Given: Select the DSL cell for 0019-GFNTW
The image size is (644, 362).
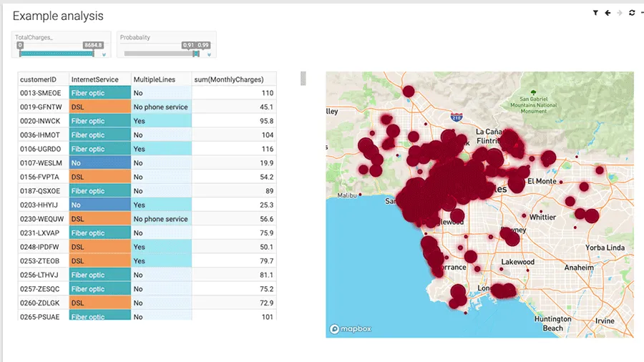Looking at the screenshot, I should click(x=99, y=107).
